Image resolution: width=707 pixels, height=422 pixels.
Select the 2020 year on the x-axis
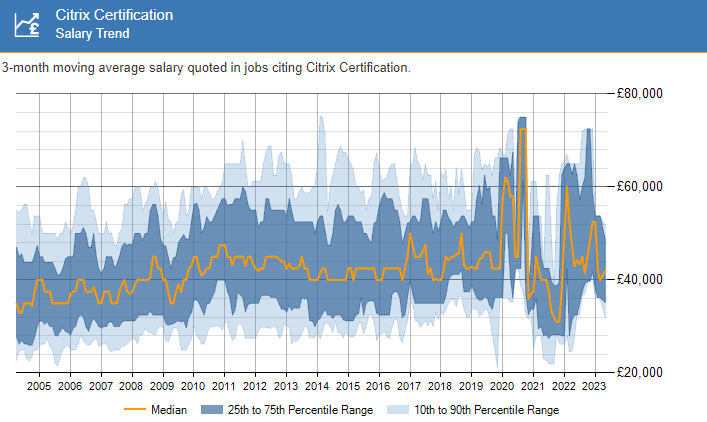coord(501,386)
